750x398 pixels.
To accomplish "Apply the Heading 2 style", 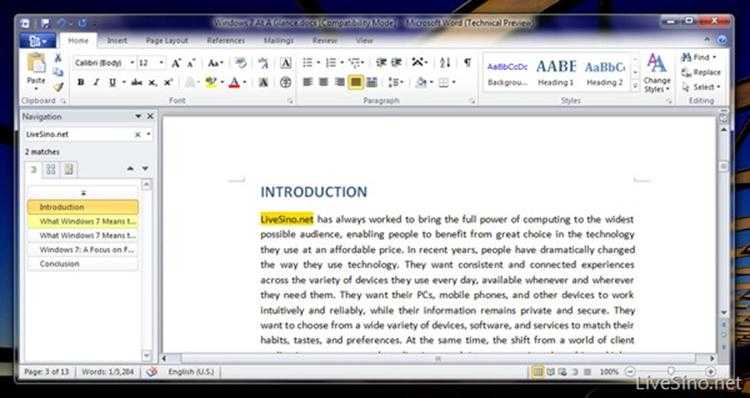I will pos(605,73).
